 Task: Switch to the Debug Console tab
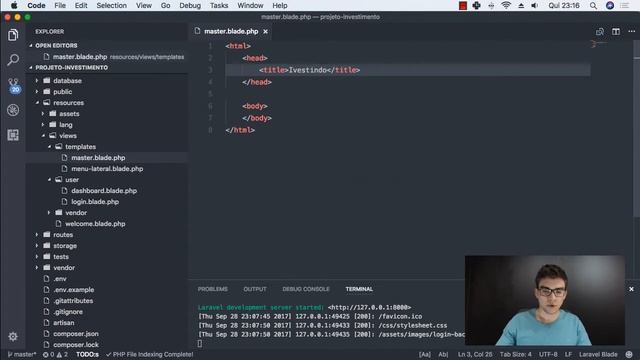pyautogui.click(x=306, y=289)
